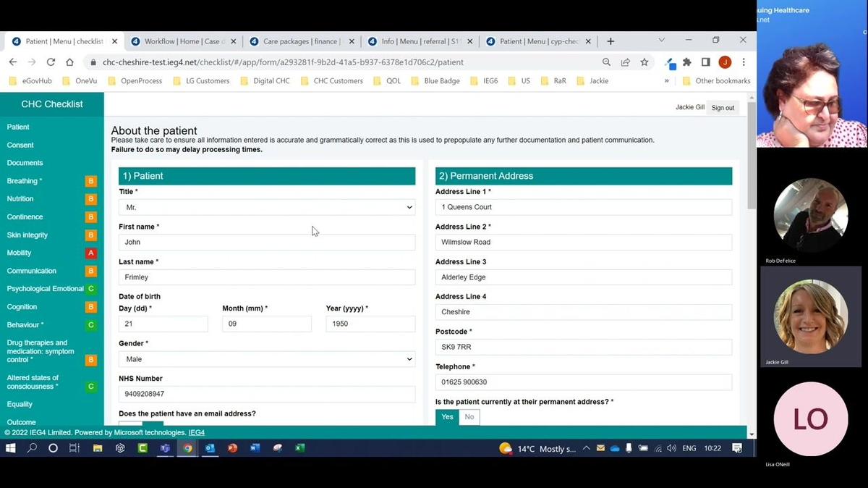Click the Sign out button

tap(723, 108)
